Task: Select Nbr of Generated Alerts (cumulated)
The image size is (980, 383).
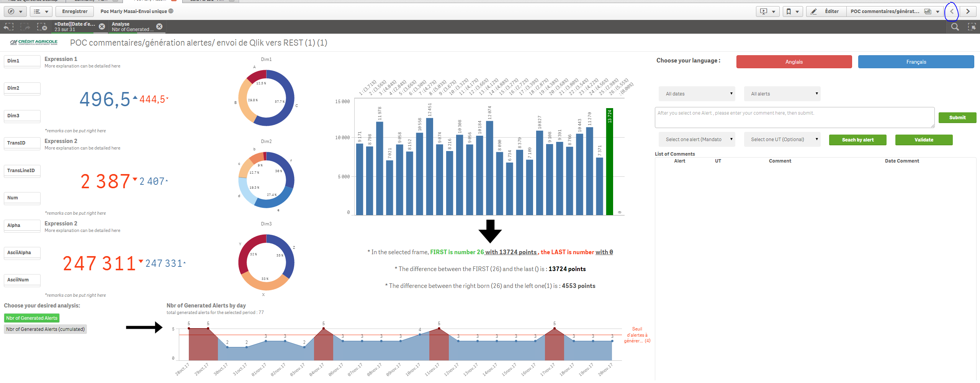Action: point(45,329)
